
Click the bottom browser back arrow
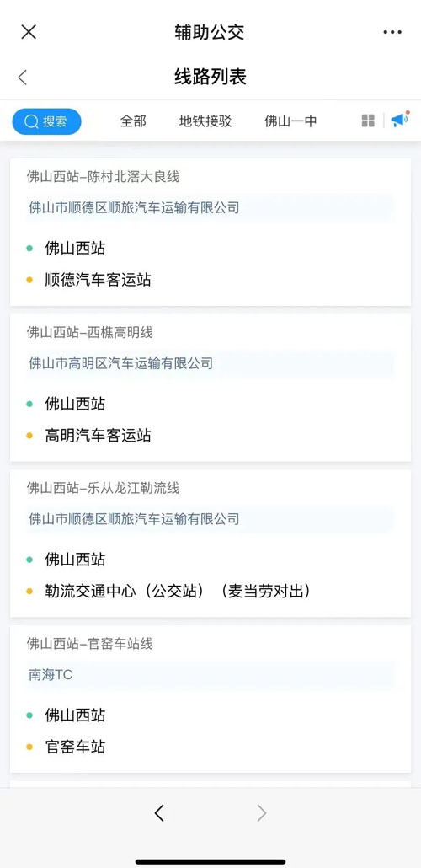click(x=159, y=812)
